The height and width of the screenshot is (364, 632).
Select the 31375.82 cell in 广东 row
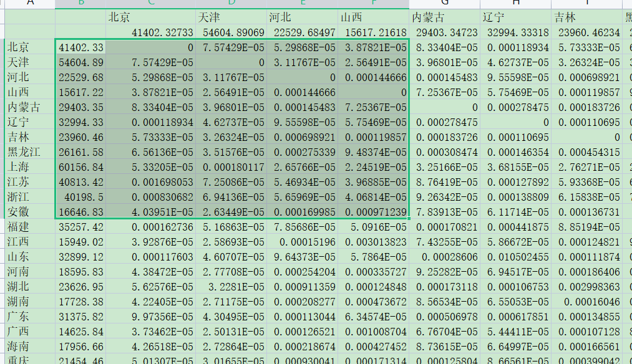tap(80, 317)
